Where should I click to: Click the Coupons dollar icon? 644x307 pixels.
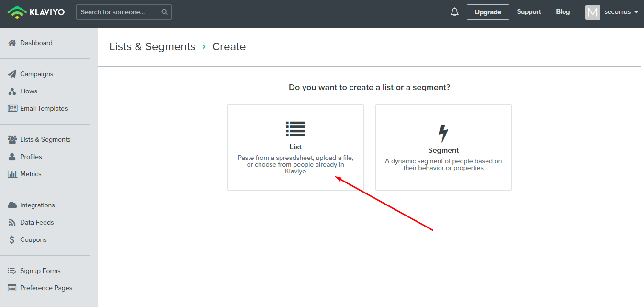click(12, 239)
